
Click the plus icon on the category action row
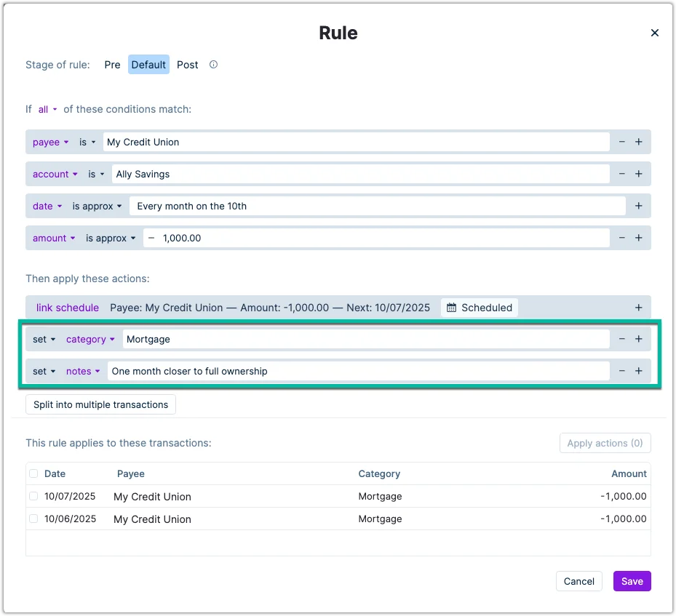click(x=639, y=339)
